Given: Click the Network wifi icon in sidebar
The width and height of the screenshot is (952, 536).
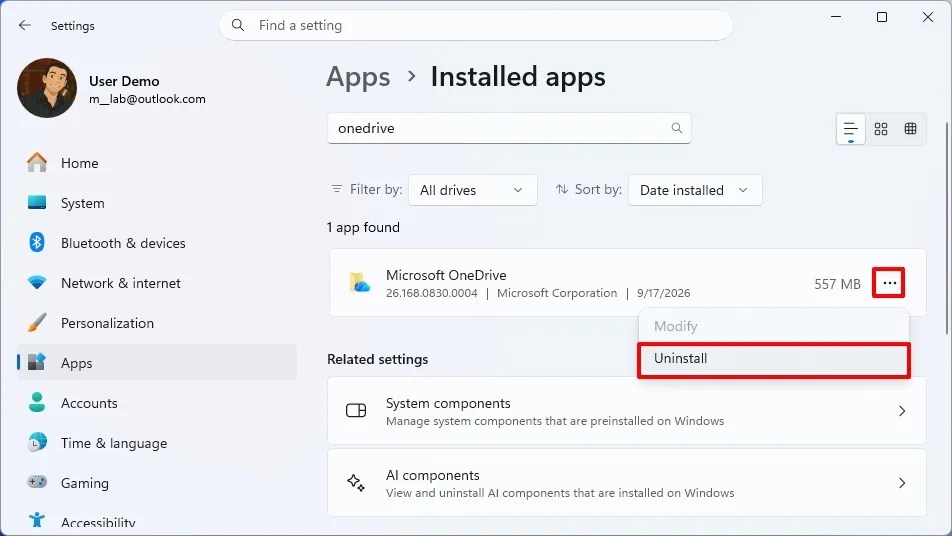Looking at the screenshot, I should tap(37, 283).
